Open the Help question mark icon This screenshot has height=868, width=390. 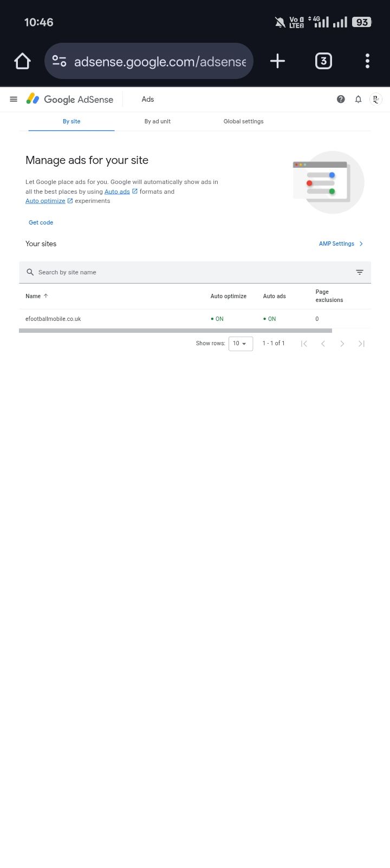point(341,99)
